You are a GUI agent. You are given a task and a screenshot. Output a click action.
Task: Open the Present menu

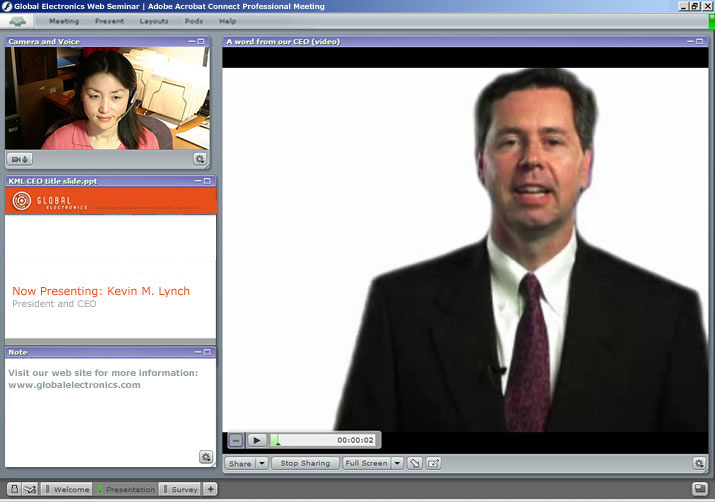pos(109,21)
